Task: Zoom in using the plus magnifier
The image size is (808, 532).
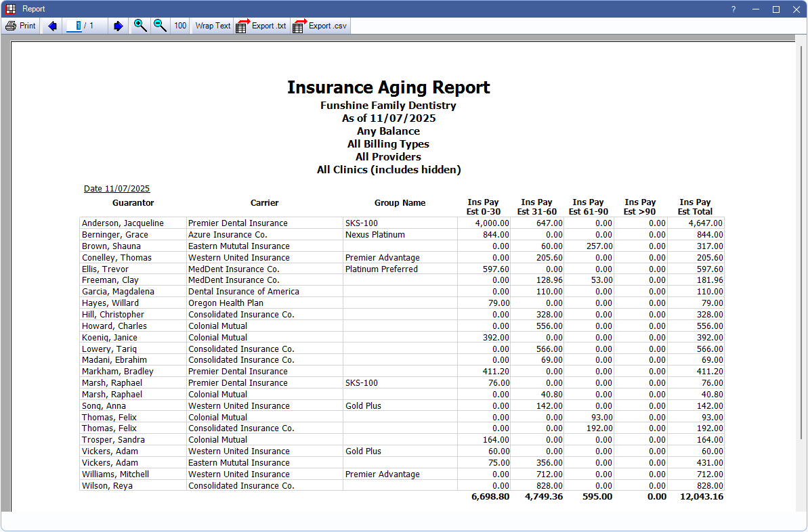Action: 140,26
